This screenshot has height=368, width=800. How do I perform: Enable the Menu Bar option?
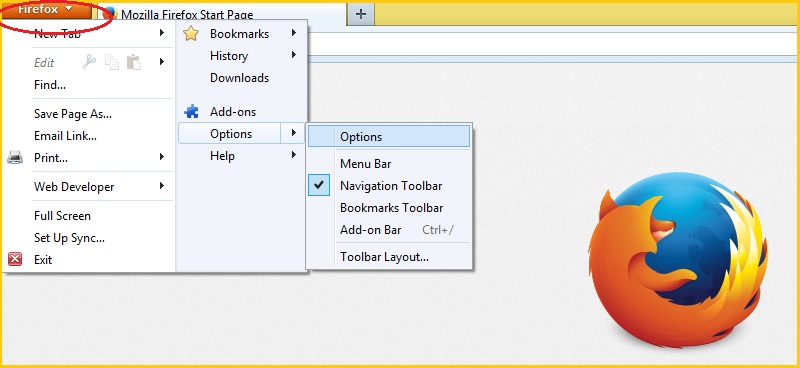coord(389,164)
